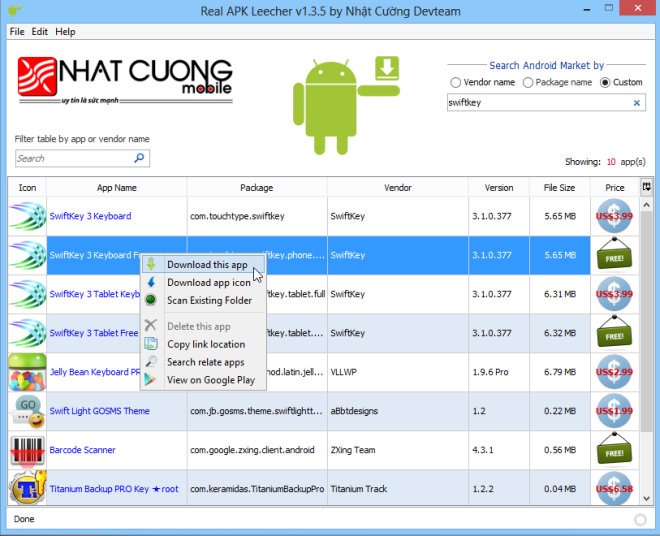
Task: Click the blue arrow icon beside Download app icon
Action: 151,282
